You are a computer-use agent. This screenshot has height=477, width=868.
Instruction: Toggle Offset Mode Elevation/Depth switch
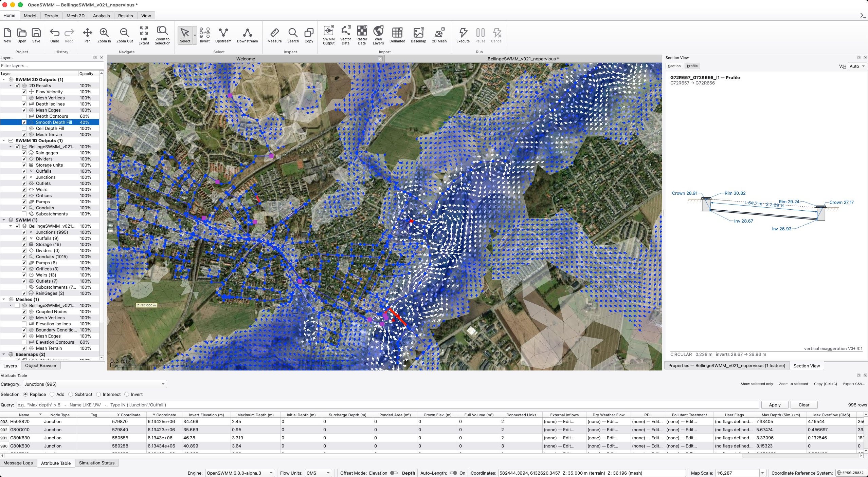tap(394, 473)
